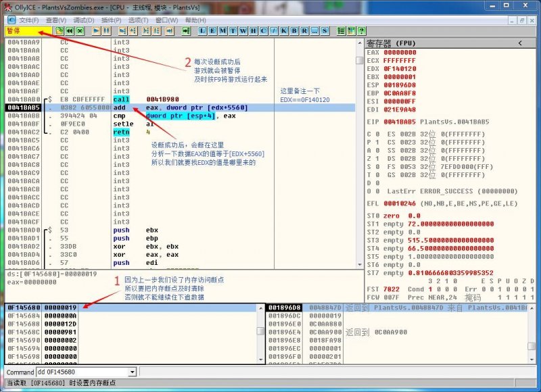This screenshot has width=541, height=392.
Task: Click disassembly scrollbar down arrow
Action: (360, 265)
